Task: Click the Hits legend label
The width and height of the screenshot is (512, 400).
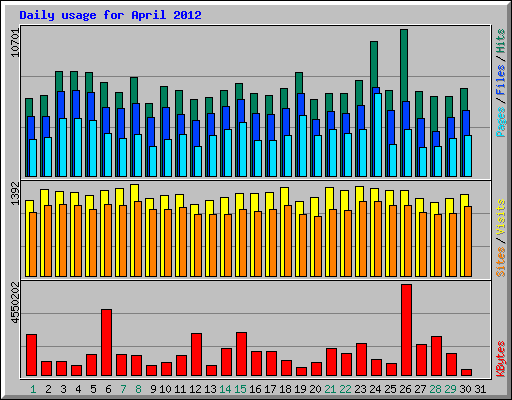Action: tap(501, 41)
